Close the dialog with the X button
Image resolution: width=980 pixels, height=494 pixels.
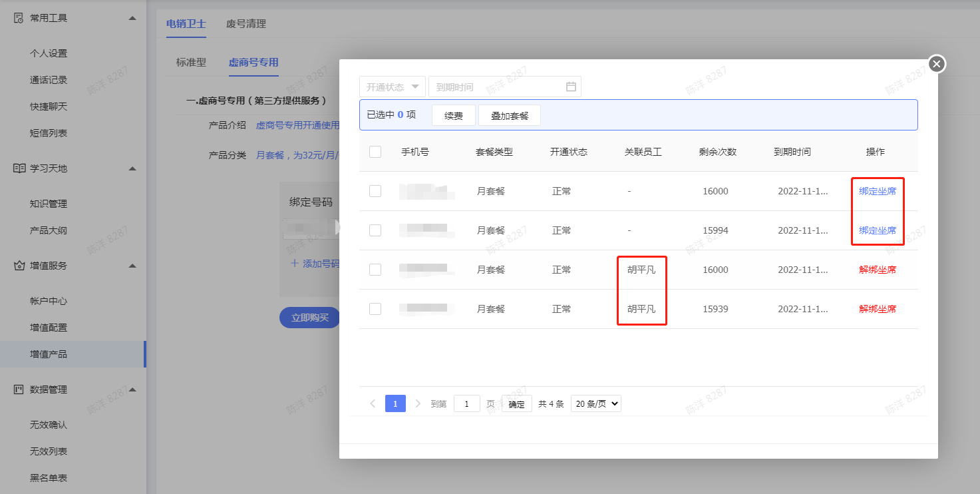[x=937, y=64]
